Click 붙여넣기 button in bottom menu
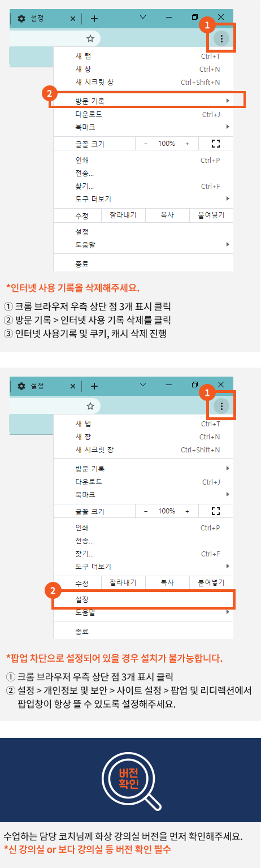Image resolution: width=261 pixels, height=868 pixels. [x=211, y=582]
